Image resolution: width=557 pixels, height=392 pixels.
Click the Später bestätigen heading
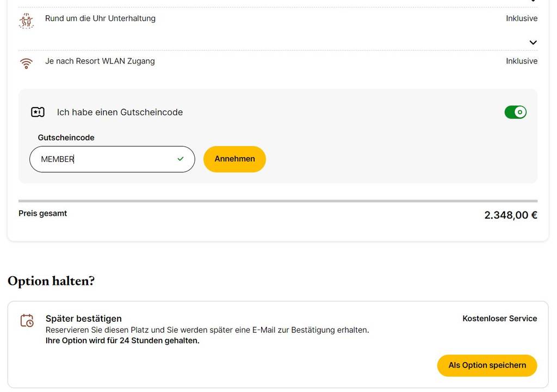(83, 319)
